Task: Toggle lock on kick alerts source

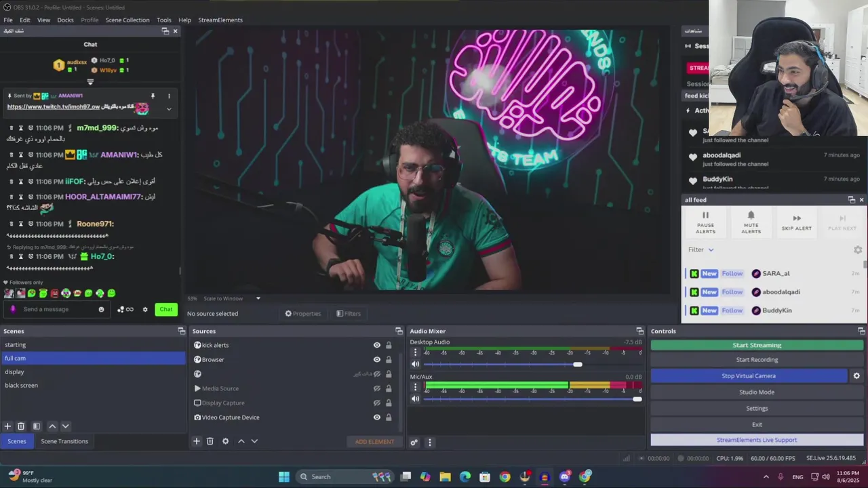Action: 389,345
